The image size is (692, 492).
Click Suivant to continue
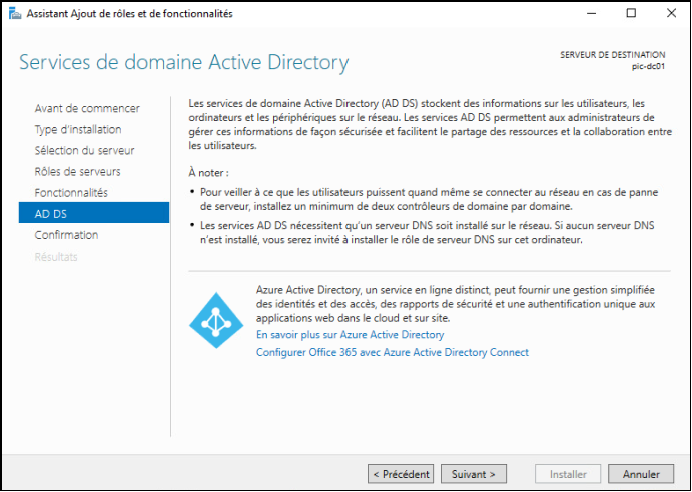tap(474, 474)
